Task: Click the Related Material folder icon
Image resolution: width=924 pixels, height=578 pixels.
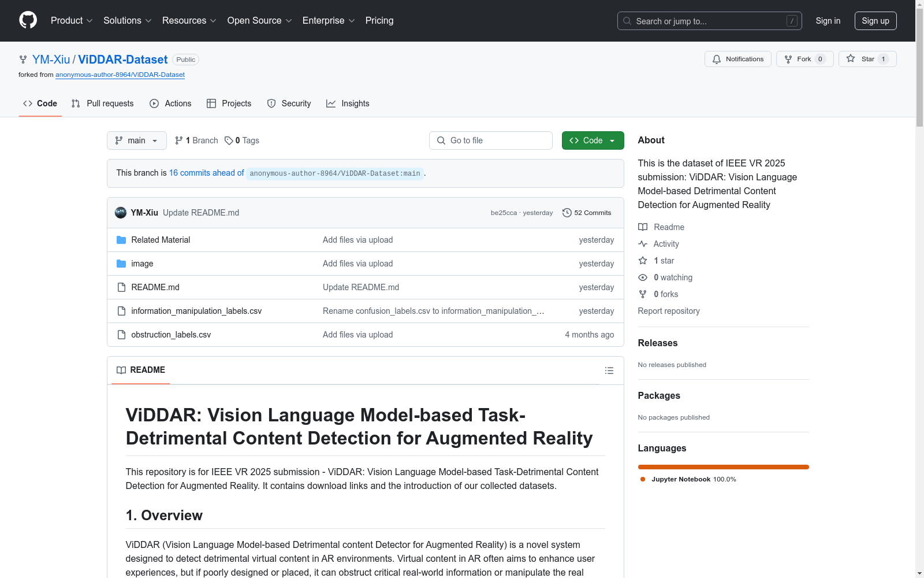Action: point(121,240)
